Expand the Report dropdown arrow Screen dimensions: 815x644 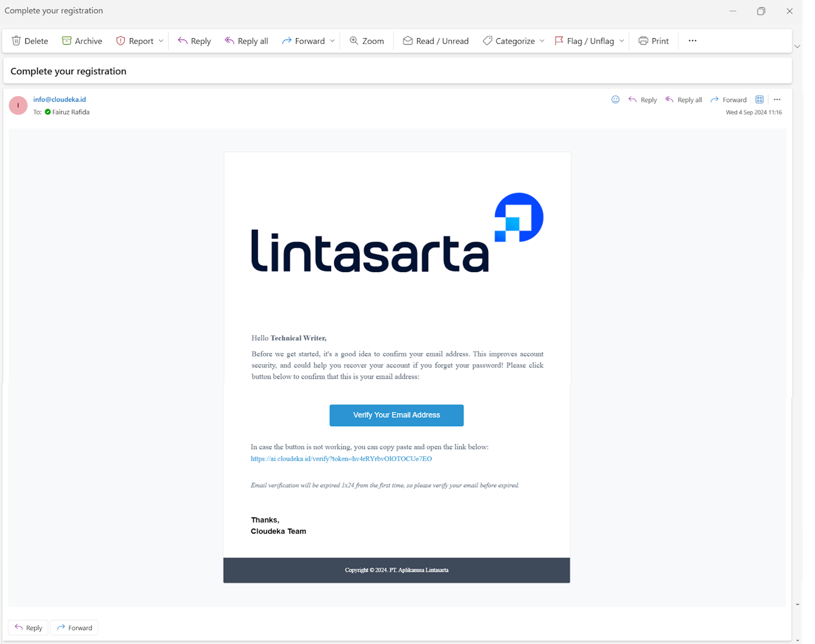click(161, 41)
